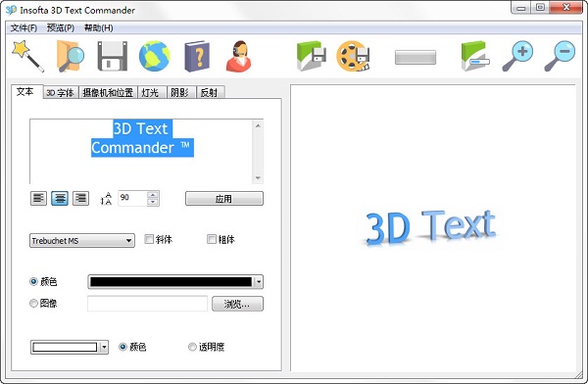Click the Insofta 3D app title icon
The height and width of the screenshot is (384, 588).
point(11,10)
